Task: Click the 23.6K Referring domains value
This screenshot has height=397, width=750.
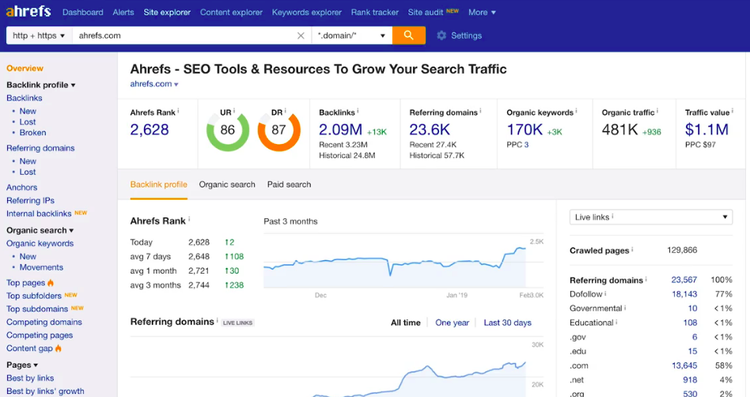Action: click(x=430, y=130)
